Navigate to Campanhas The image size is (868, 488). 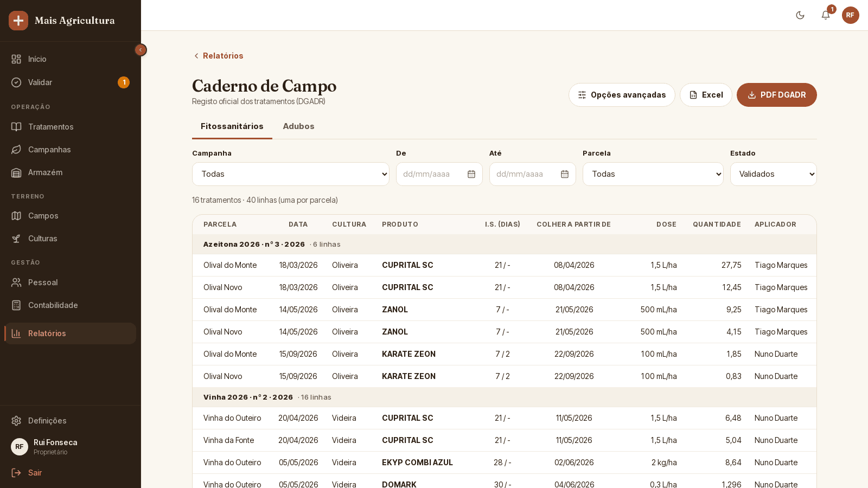click(x=71, y=150)
